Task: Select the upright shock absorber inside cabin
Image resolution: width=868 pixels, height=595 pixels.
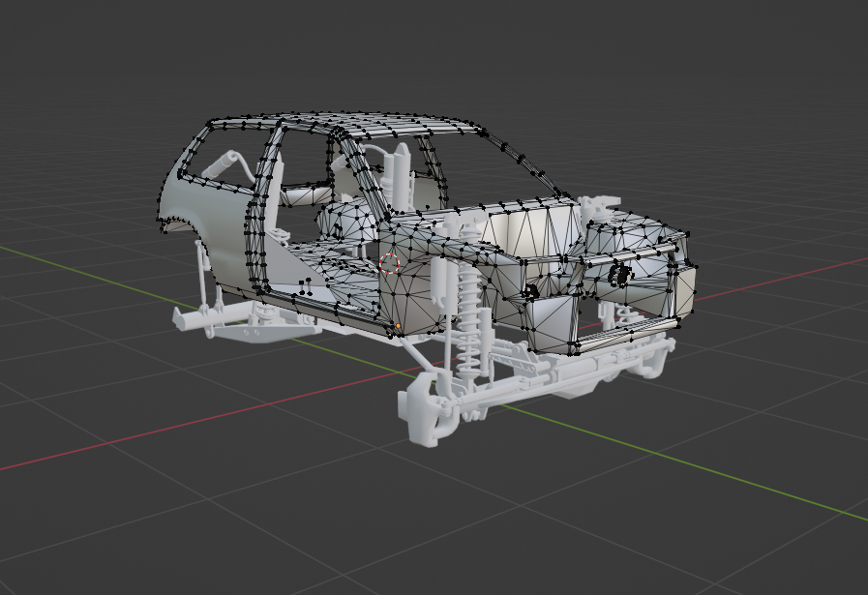Action: [x=402, y=176]
